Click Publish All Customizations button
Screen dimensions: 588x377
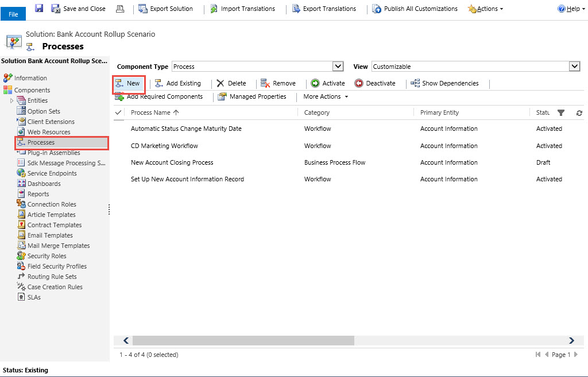[415, 9]
